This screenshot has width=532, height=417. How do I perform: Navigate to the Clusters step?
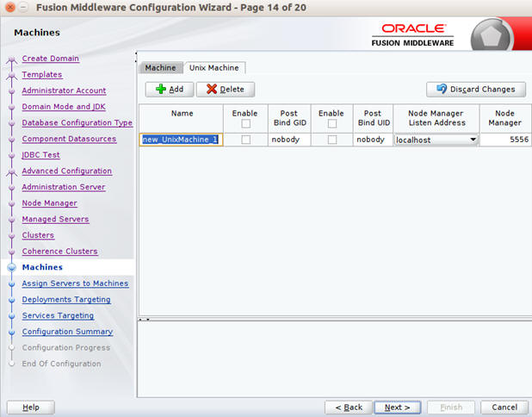[38, 235]
